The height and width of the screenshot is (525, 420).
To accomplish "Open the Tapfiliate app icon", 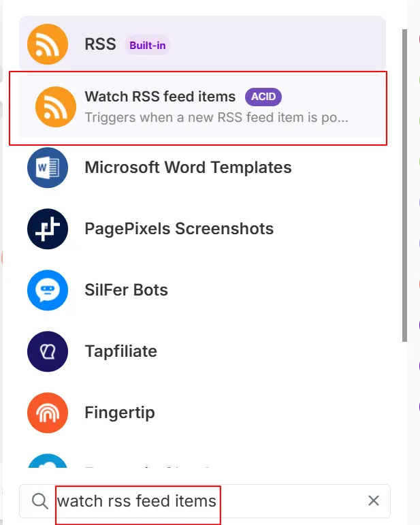I will (x=48, y=351).
